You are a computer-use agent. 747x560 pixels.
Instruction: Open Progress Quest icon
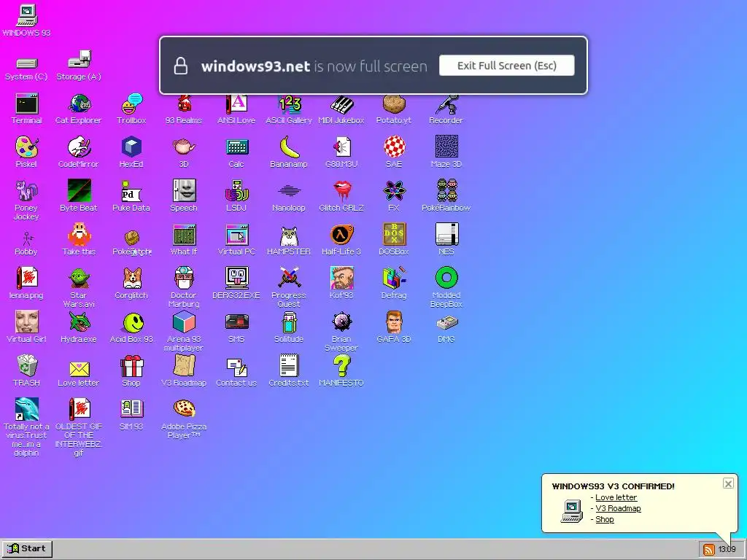coord(289,278)
